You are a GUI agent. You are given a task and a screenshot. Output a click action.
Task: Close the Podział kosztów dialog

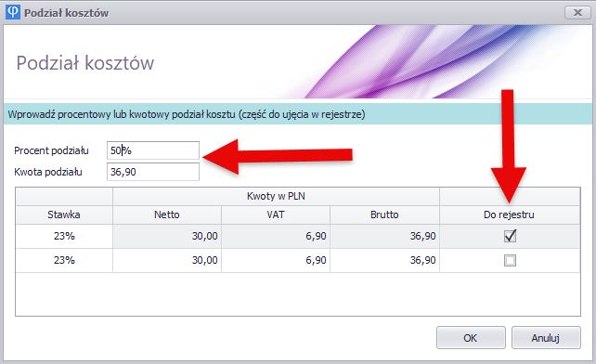tap(577, 13)
